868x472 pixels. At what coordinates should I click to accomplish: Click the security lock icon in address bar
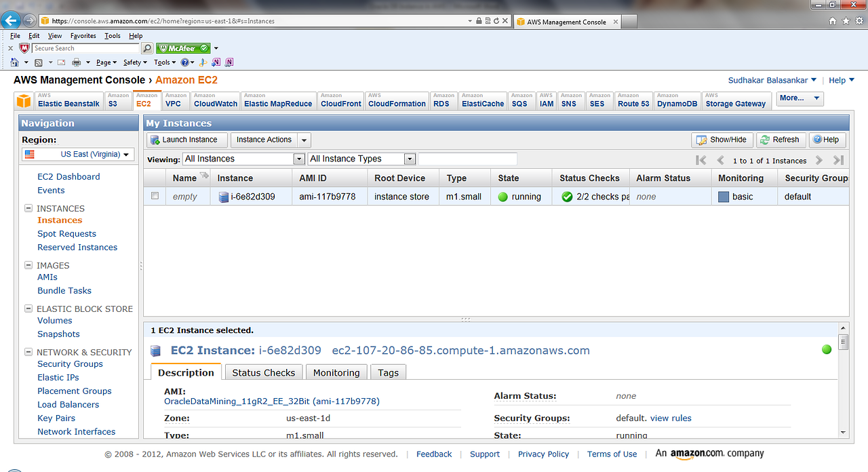point(479,21)
